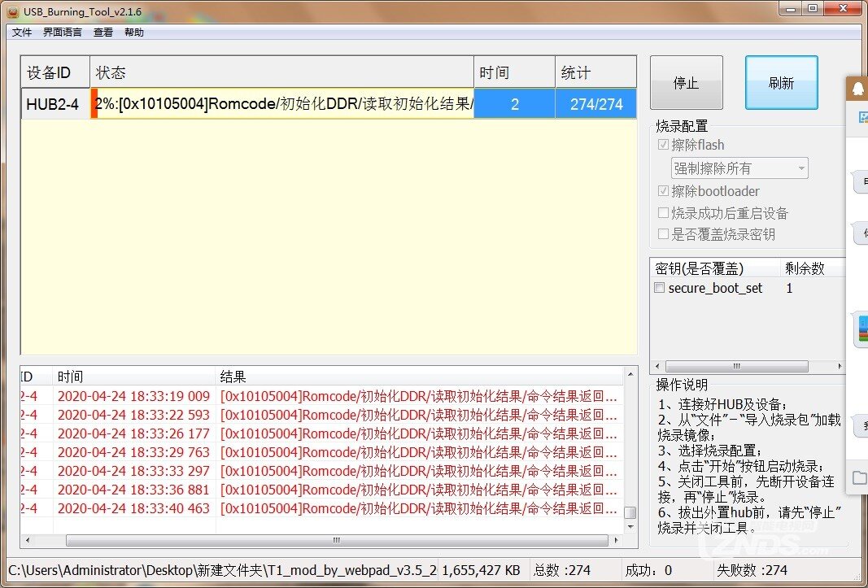Open the 文件 menu
This screenshot has width=868, height=588.
tap(22, 32)
